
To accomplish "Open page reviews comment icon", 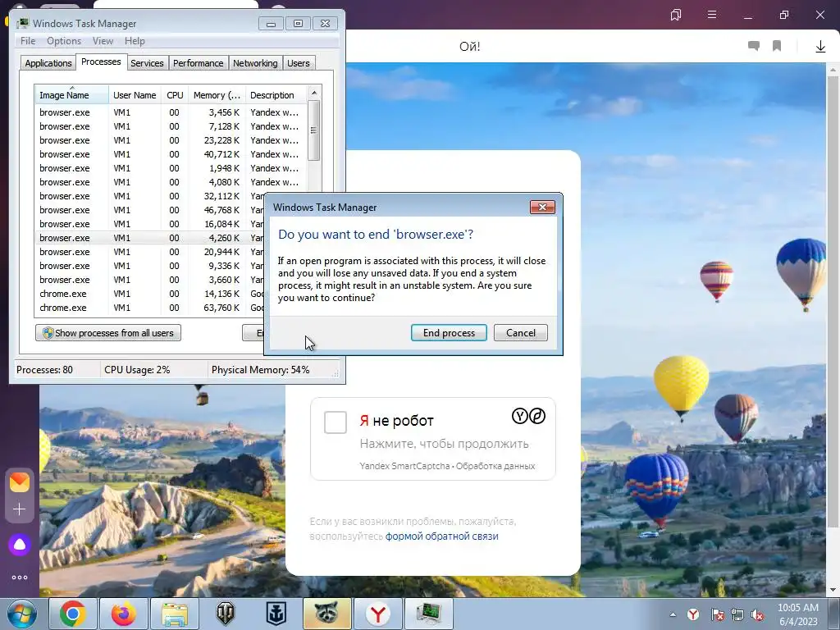I will (754, 46).
